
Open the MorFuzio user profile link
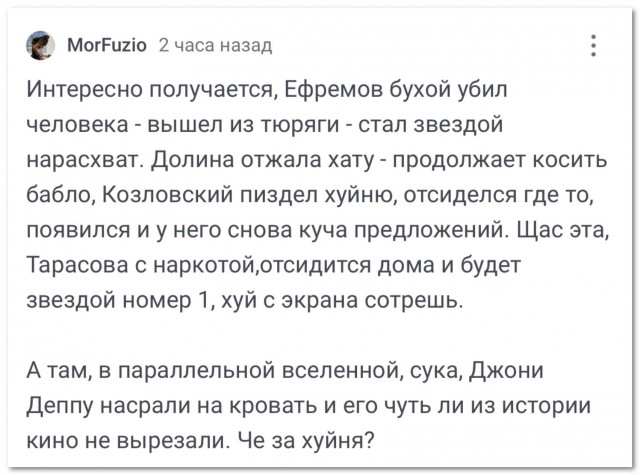[107, 45]
